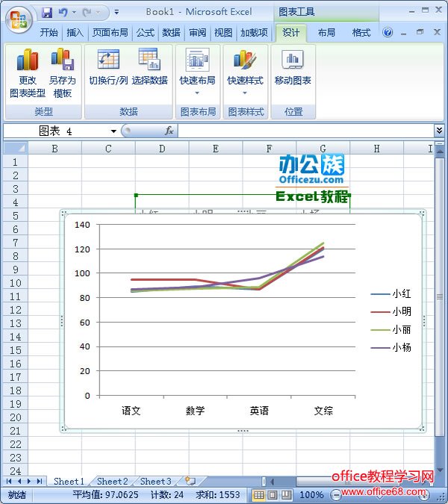Switch to Page Layout view
The image size is (448, 504).
click(x=273, y=495)
